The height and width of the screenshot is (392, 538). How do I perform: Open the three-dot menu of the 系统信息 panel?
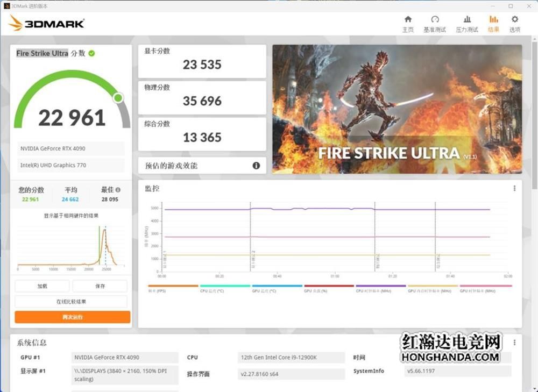point(514,343)
